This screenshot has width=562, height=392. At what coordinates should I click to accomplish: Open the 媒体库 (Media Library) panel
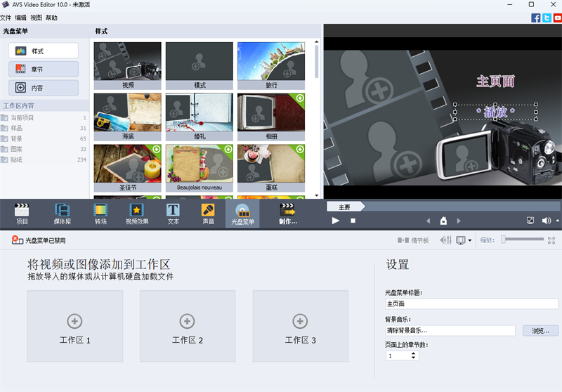pyautogui.click(x=63, y=213)
